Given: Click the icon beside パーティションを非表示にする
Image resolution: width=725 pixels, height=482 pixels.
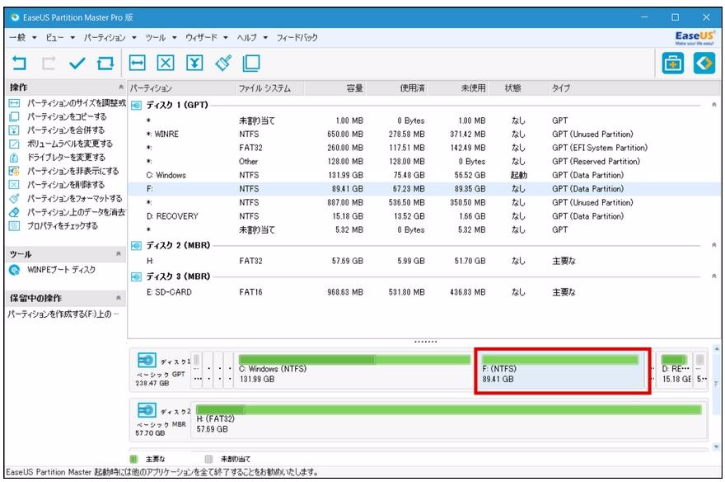Looking at the screenshot, I should coord(14,171).
